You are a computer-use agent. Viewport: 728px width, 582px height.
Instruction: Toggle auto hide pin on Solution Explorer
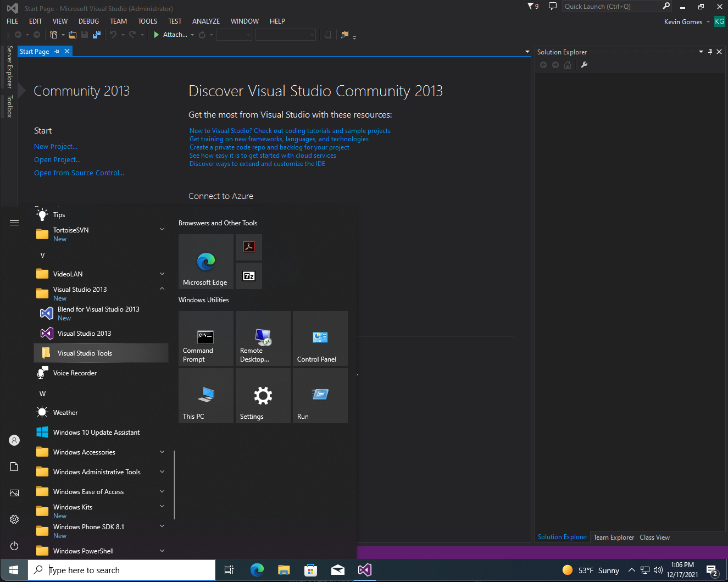[x=710, y=52]
